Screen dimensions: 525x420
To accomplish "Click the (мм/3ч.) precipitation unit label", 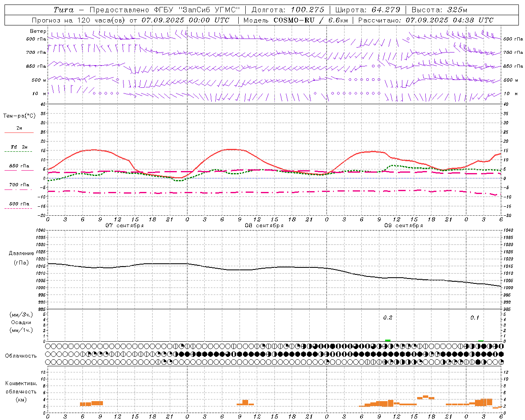I will (x=21, y=315).
